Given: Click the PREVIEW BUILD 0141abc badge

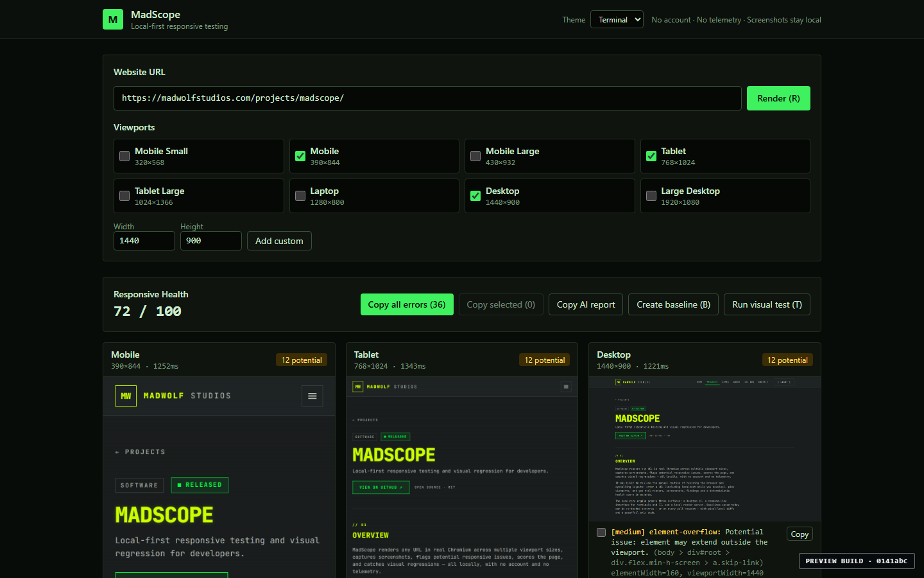Looking at the screenshot, I should point(857,561).
